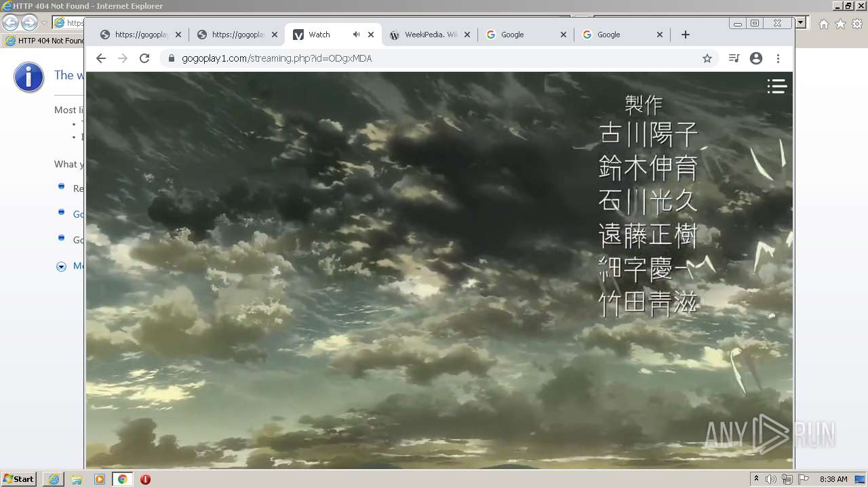Image resolution: width=868 pixels, height=488 pixels.
Task: Open volume control in system tray
Action: (771, 479)
